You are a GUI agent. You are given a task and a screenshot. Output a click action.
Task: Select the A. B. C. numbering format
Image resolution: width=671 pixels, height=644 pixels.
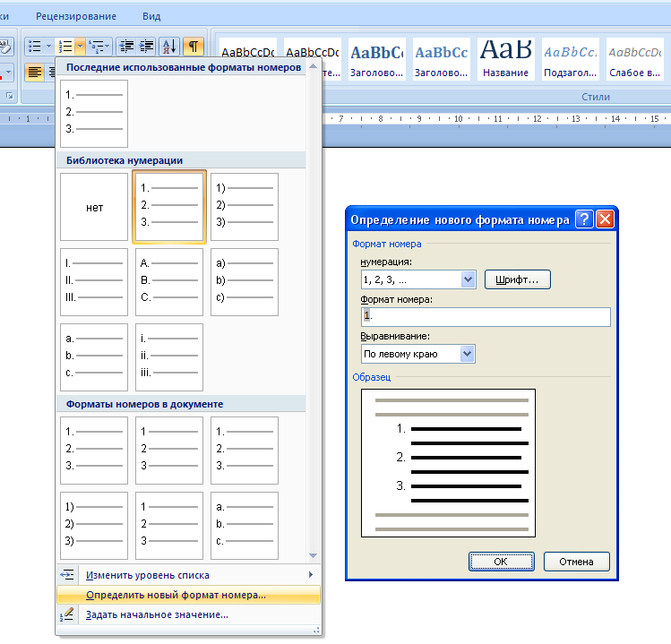[x=169, y=282]
